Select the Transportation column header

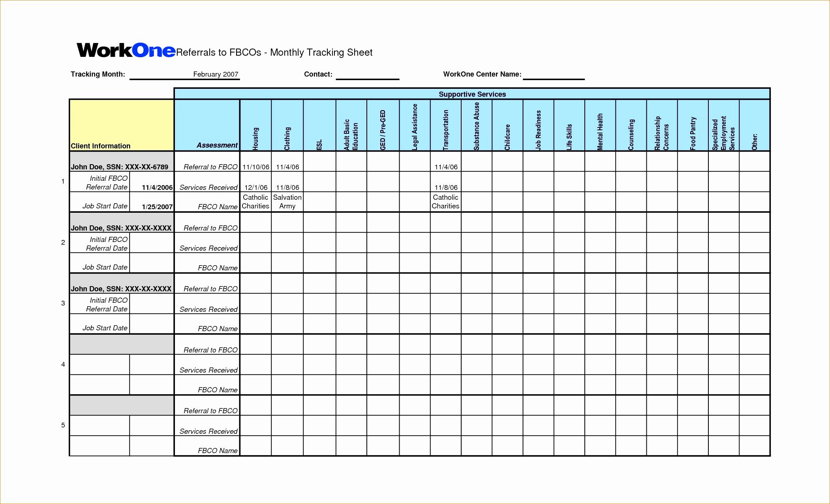tap(445, 126)
